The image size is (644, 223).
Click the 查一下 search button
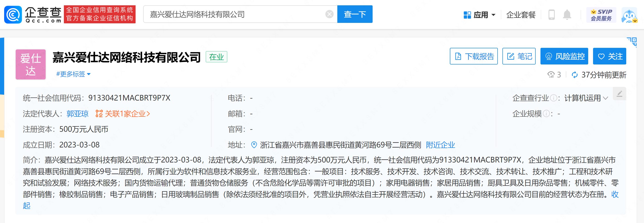pyautogui.click(x=355, y=14)
